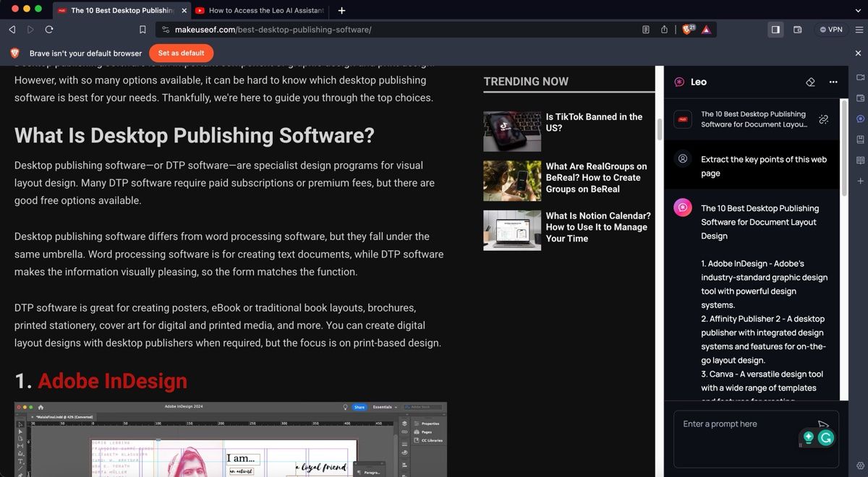This screenshot has width=868, height=477.
Task: Bookmark this page via the bookmark icon
Action: point(142,30)
